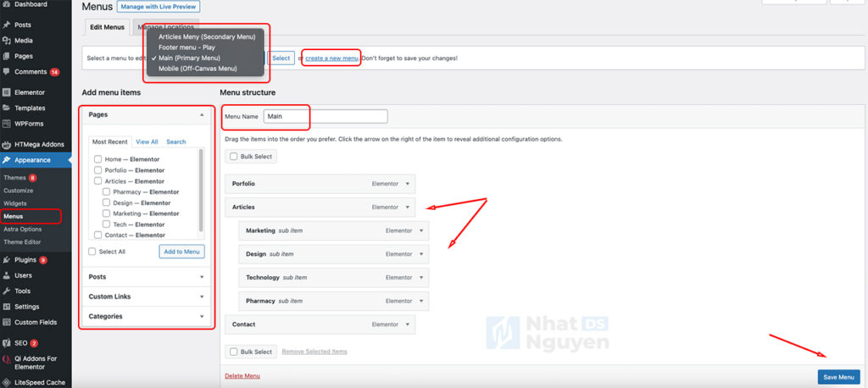Click the Menu Name input field
868x388 pixels.
tap(325, 117)
